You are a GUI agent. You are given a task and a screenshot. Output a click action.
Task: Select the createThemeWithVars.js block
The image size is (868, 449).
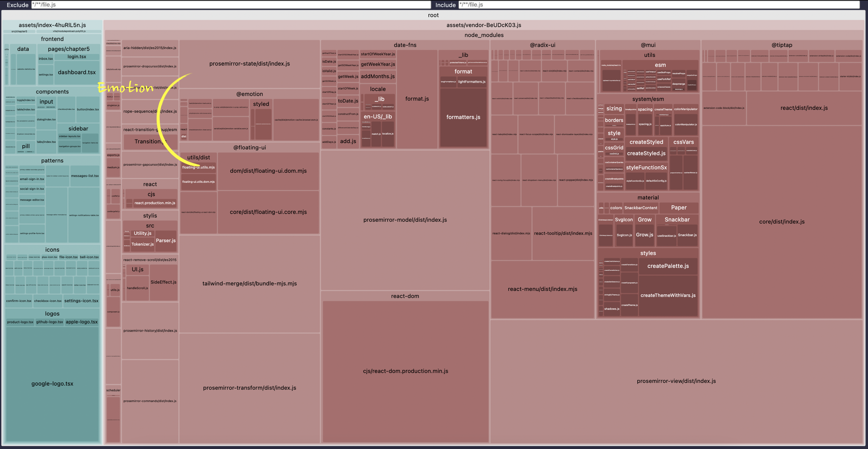coord(668,295)
